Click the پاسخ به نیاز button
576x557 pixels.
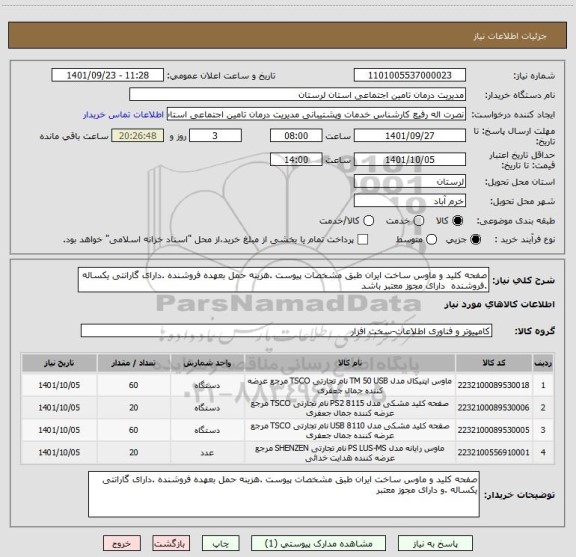[x=435, y=543]
